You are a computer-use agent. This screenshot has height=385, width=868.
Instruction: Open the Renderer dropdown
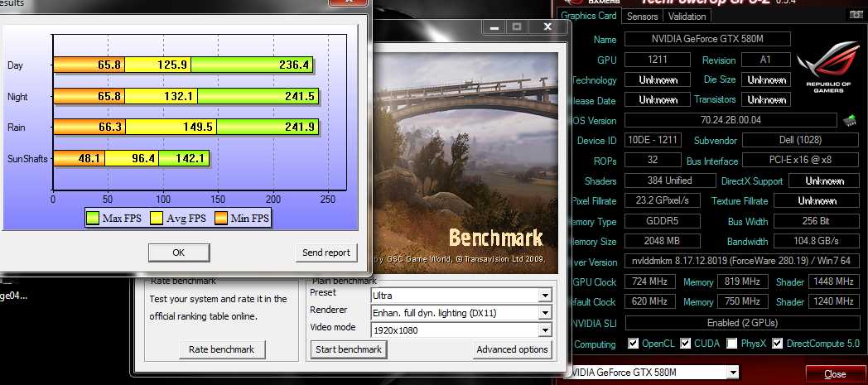461,313
